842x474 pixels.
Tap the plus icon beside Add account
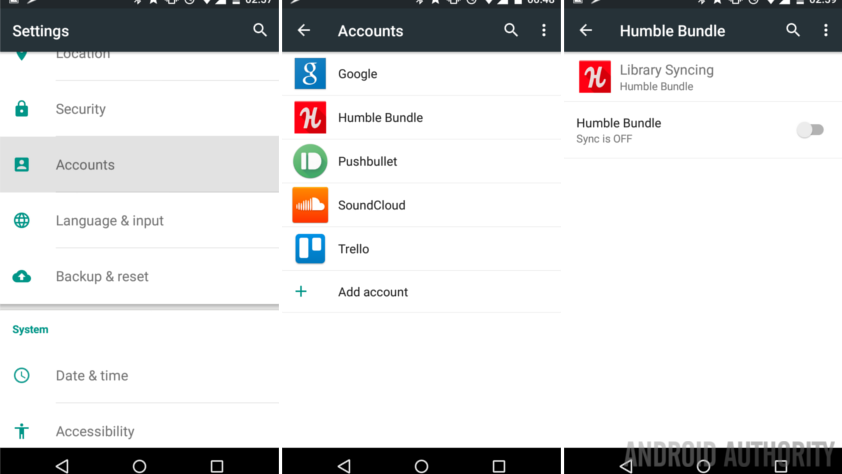(x=301, y=291)
